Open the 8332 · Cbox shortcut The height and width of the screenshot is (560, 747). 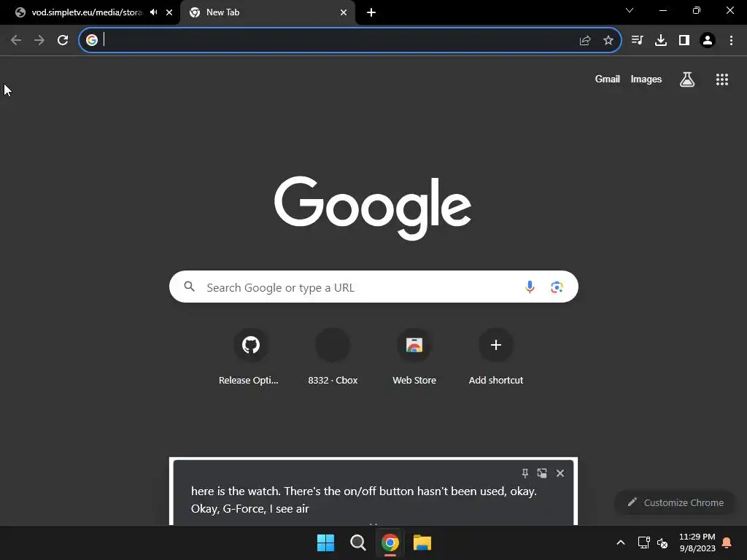(333, 357)
